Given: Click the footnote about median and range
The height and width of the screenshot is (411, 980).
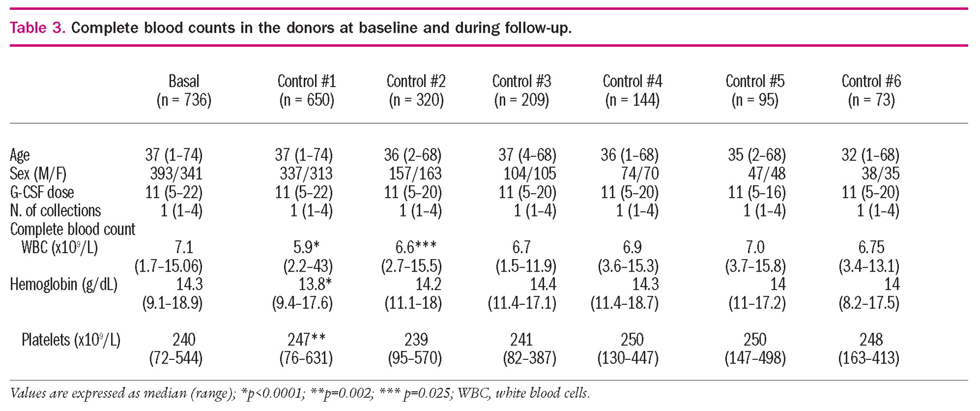Looking at the screenshot, I should point(299,393).
